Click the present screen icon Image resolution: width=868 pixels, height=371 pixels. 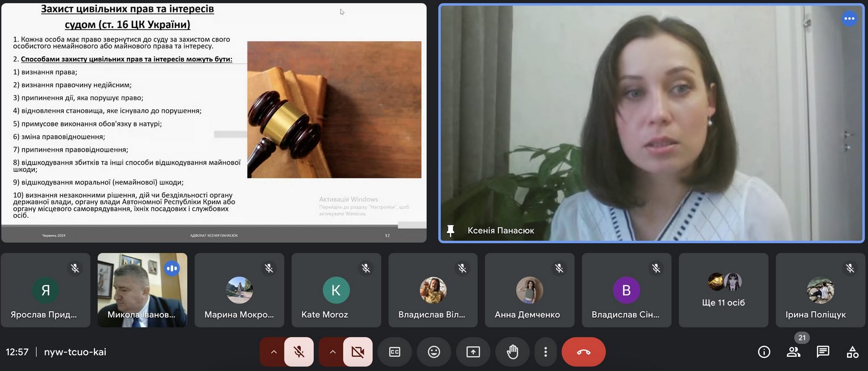[x=473, y=352]
